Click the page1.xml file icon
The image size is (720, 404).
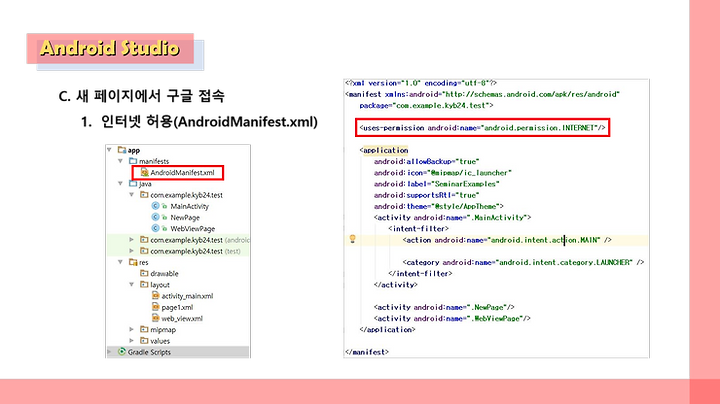156,307
